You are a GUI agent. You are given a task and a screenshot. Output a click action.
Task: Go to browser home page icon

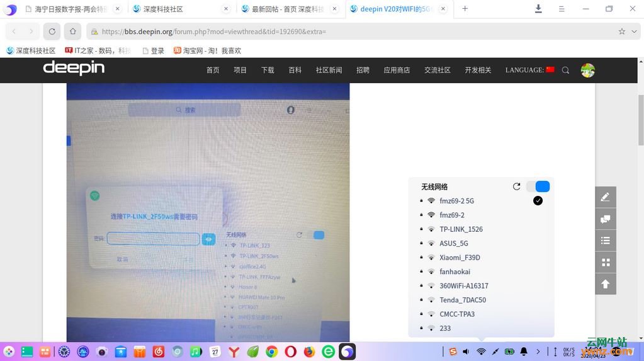[x=72, y=32]
